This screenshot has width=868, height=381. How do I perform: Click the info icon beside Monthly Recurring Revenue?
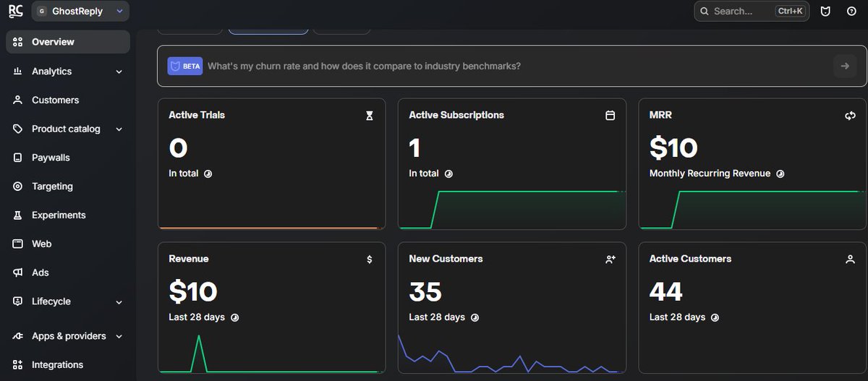pos(780,174)
